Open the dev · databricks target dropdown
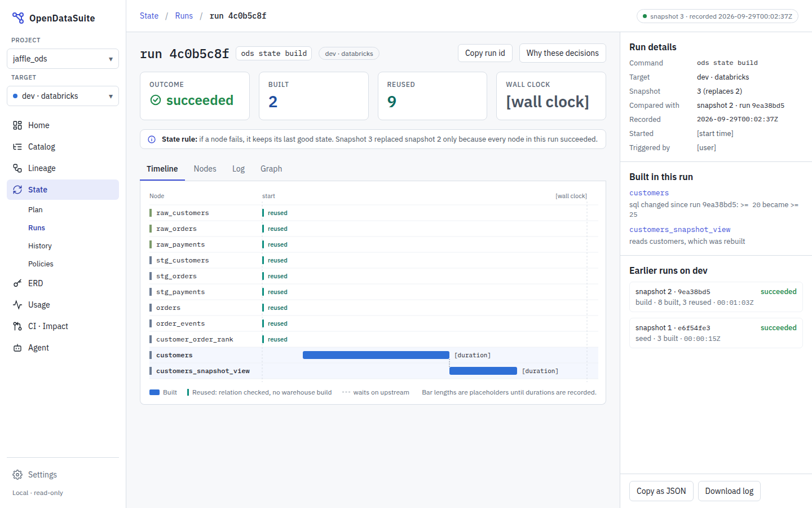 tap(63, 96)
